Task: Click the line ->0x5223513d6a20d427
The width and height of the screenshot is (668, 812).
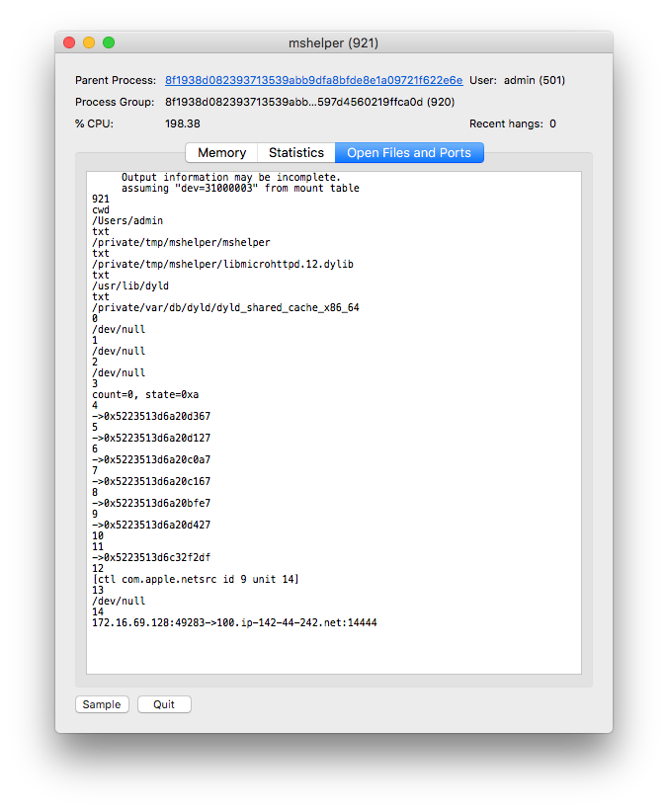Action: coord(151,526)
